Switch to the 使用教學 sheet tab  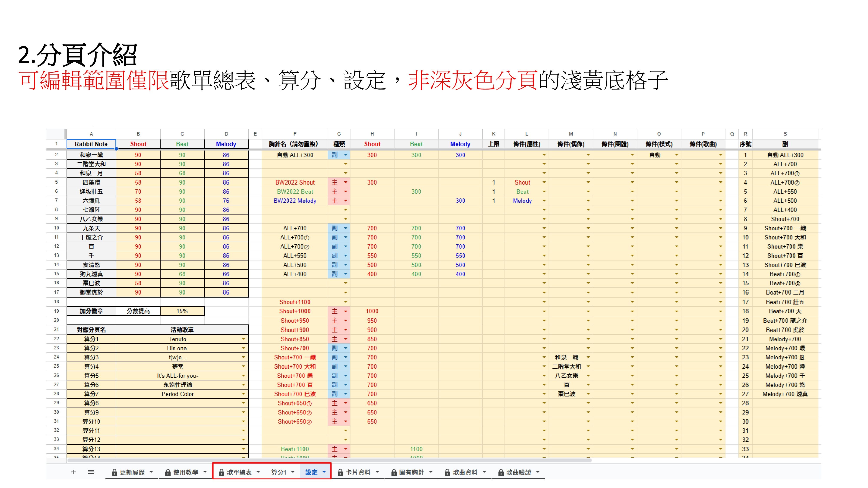185,472
